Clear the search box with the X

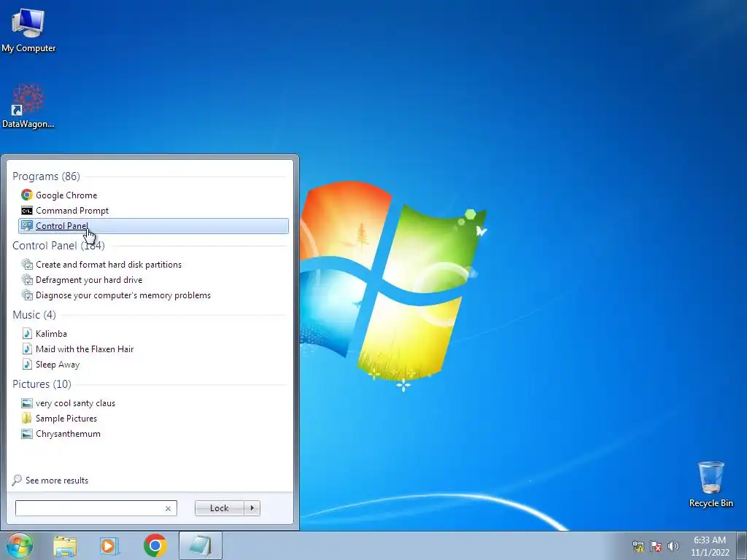[168, 508]
